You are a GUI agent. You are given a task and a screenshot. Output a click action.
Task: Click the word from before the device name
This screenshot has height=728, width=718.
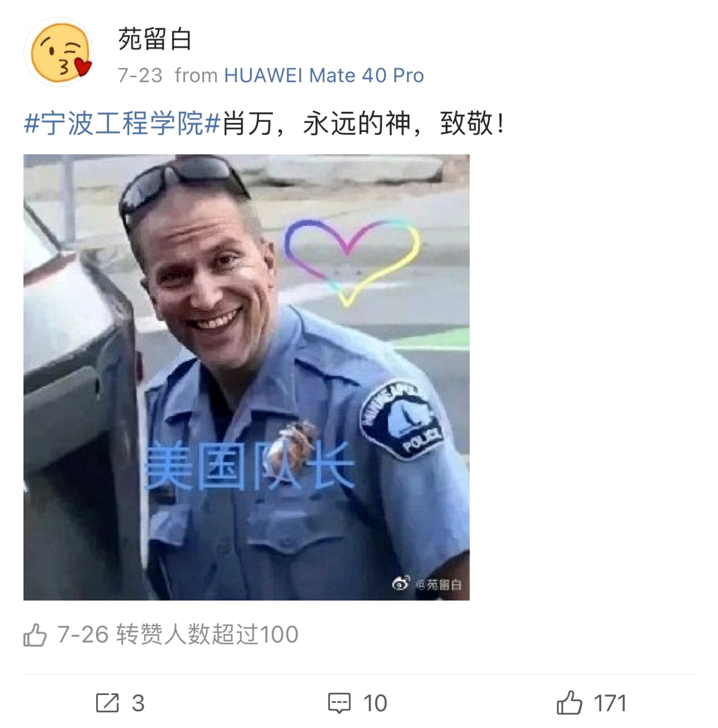(x=196, y=75)
